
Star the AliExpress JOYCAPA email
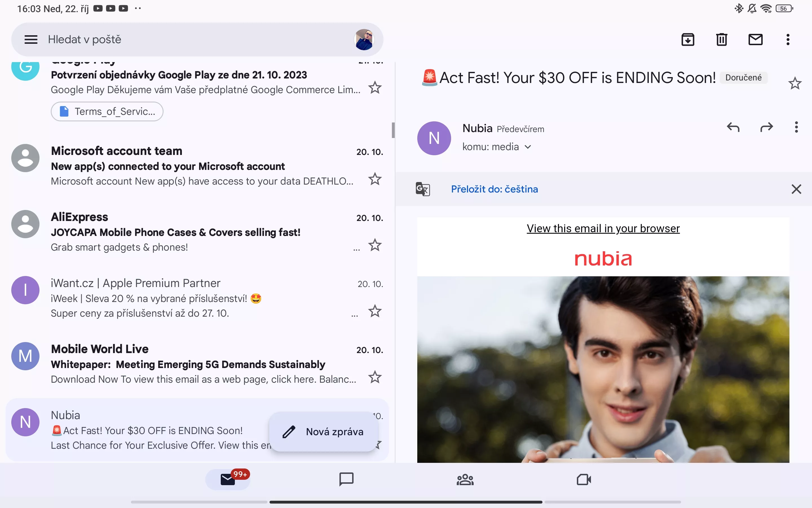[x=375, y=245]
